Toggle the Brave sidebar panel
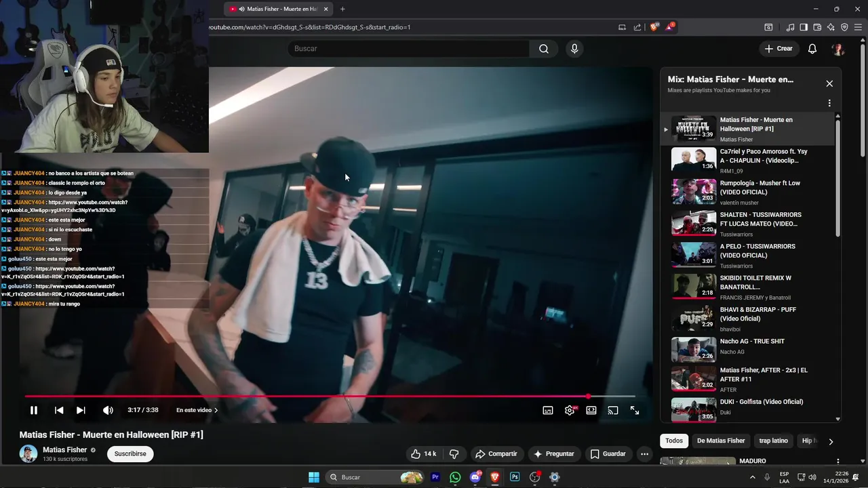 pos(804,27)
